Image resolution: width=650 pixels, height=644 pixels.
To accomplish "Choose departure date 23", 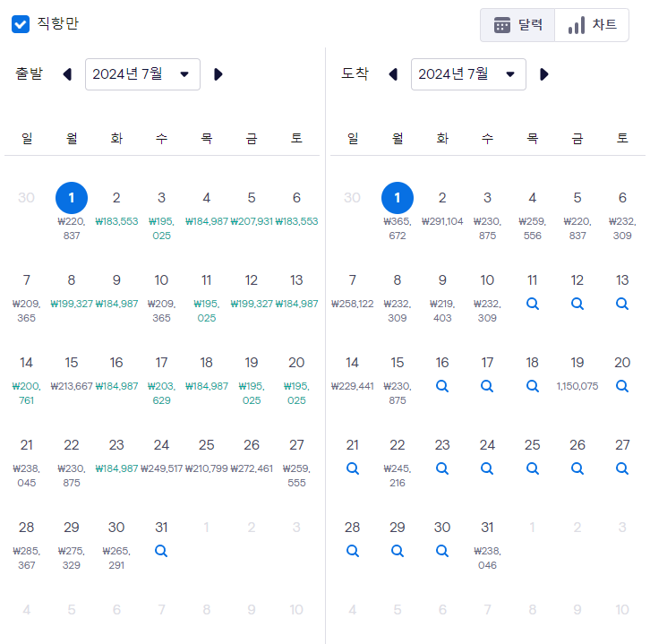I will (116, 445).
